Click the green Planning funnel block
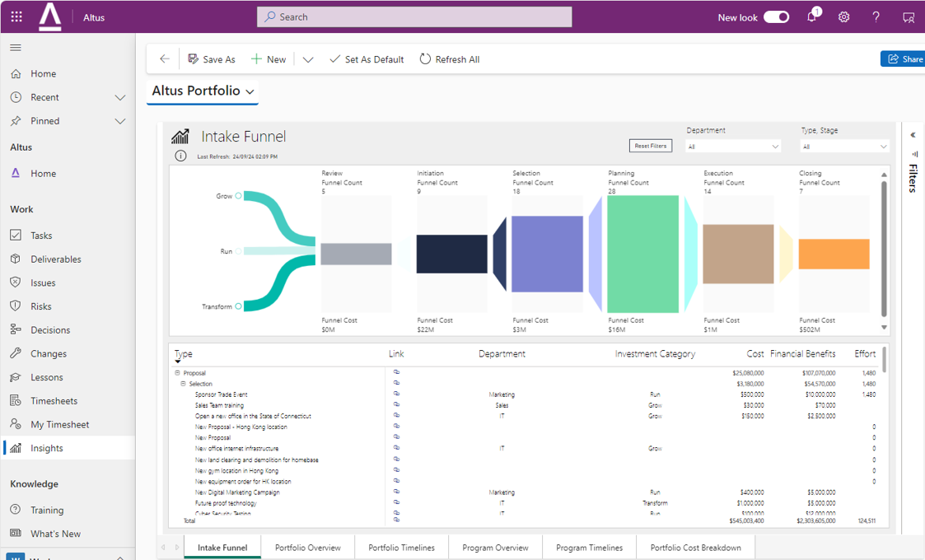Screen dimensions: 925x560 pyautogui.click(x=642, y=254)
